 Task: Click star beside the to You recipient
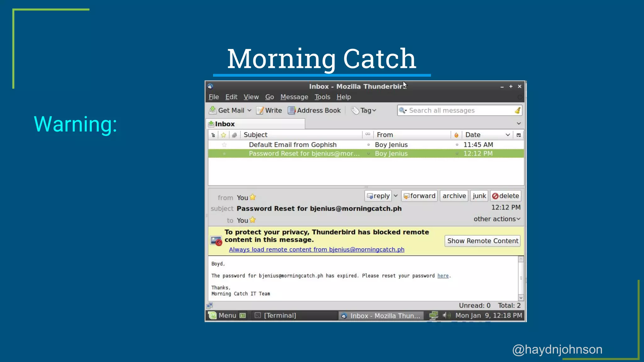coord(253,220)
